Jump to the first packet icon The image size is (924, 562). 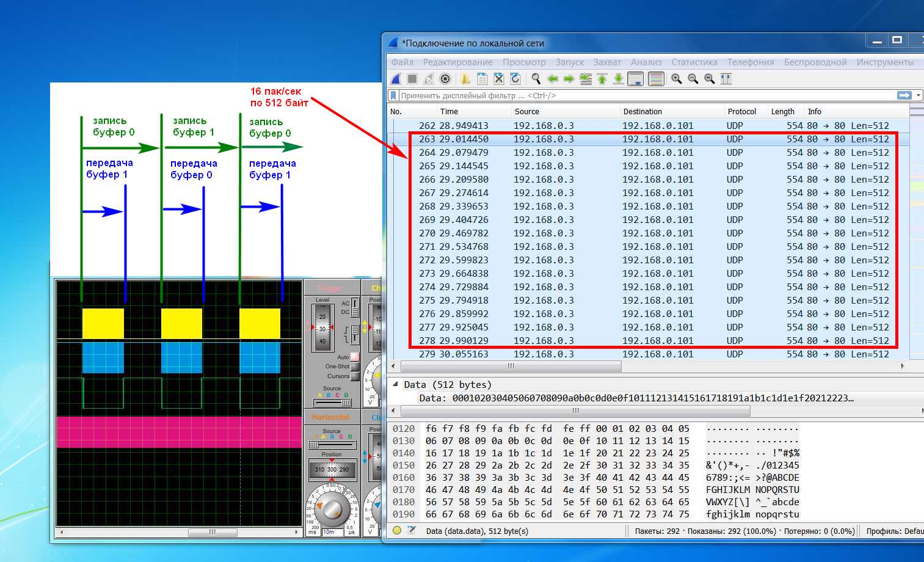coord(602,79)
